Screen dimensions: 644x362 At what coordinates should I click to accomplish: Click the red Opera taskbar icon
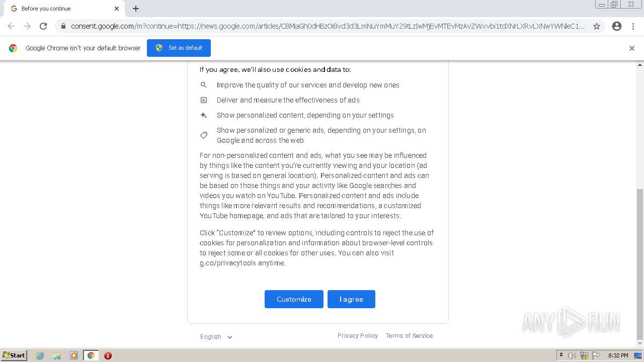coord(108,355)
